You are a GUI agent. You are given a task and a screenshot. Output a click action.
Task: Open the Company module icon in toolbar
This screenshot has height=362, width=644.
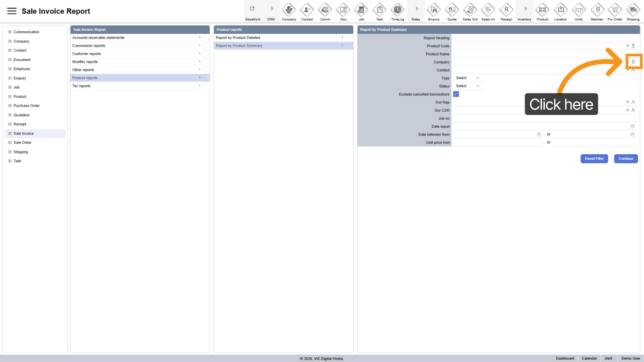pyautogui.click(x=289, y=10)
